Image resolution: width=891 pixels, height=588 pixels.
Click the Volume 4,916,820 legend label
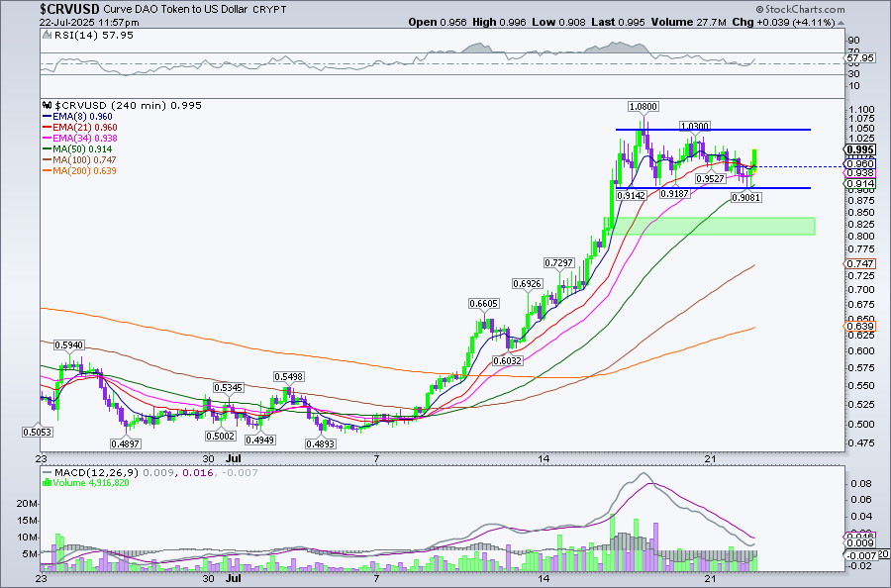91,483
